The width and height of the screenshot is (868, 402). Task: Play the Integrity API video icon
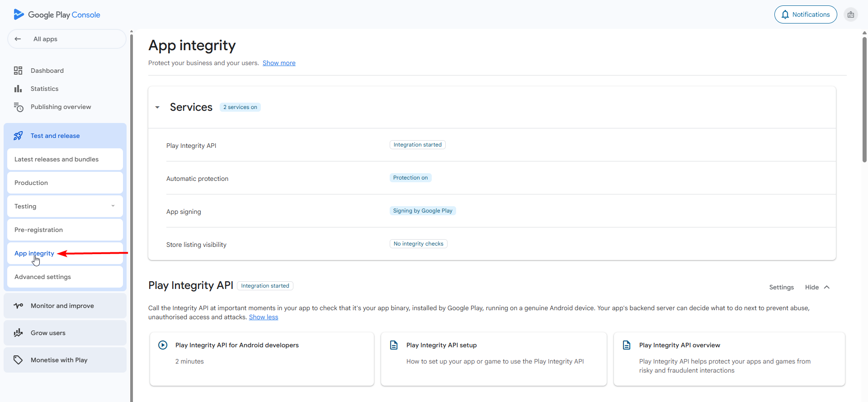(163, 345)
